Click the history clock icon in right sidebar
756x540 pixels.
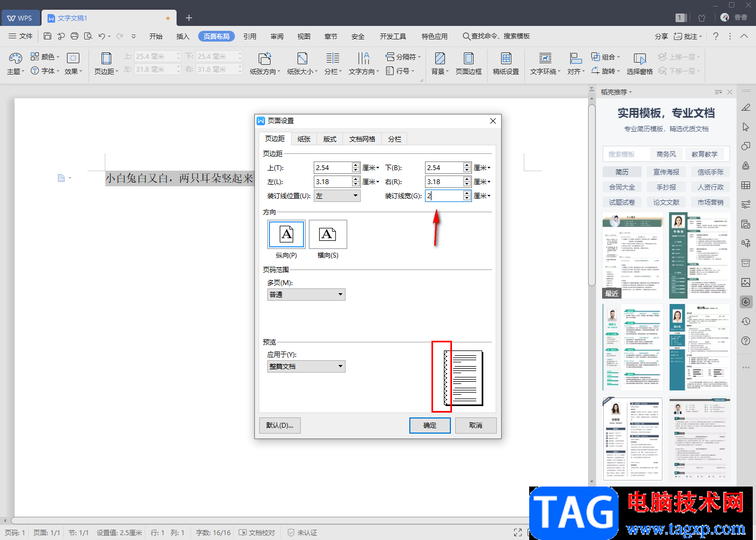(746, 321)
